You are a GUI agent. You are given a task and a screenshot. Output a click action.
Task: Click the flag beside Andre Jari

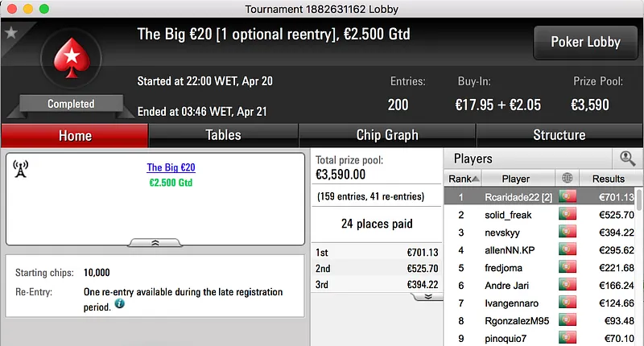pyautogui.click(x=568, y=286)
